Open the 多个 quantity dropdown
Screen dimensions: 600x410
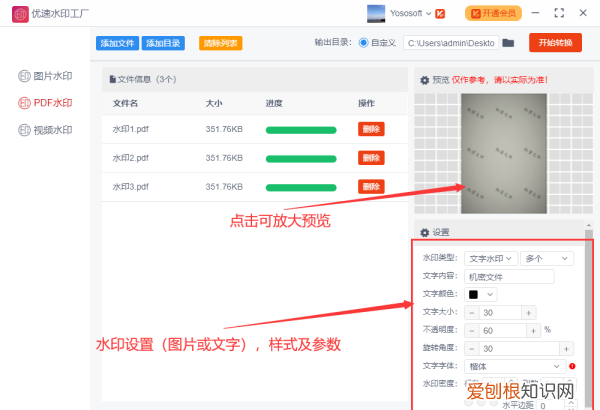pos(547,258)
